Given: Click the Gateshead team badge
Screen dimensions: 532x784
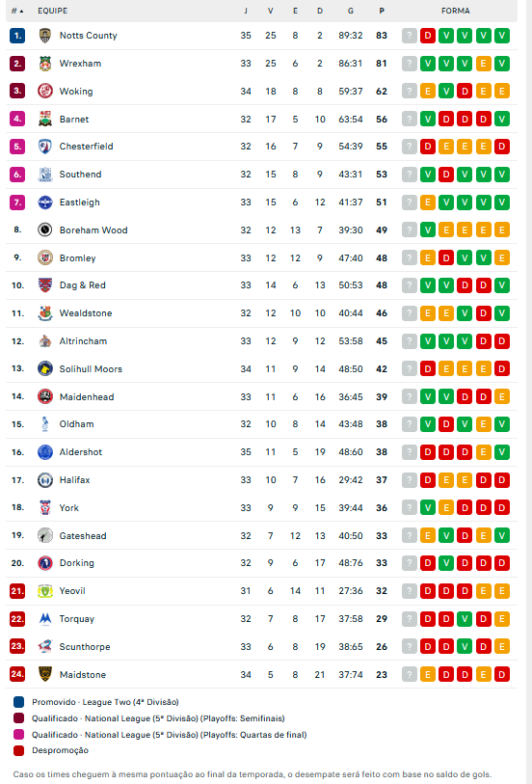Looking at the screenshot, I should (45, 535).
